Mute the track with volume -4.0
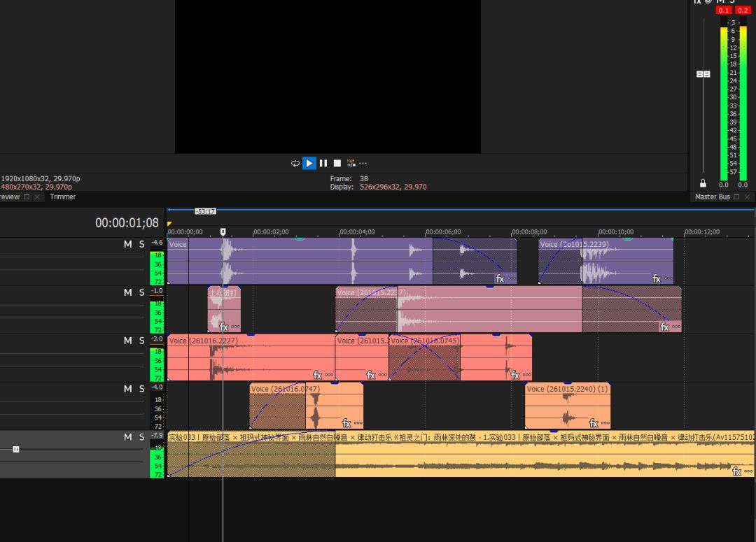The width and height of the screenshot is (756, 542). click(128, 389)
